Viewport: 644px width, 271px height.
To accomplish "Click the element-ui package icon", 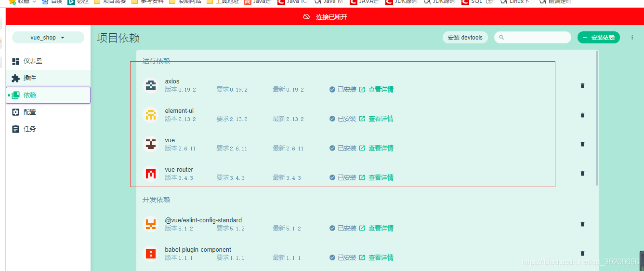I will point(151,115).
